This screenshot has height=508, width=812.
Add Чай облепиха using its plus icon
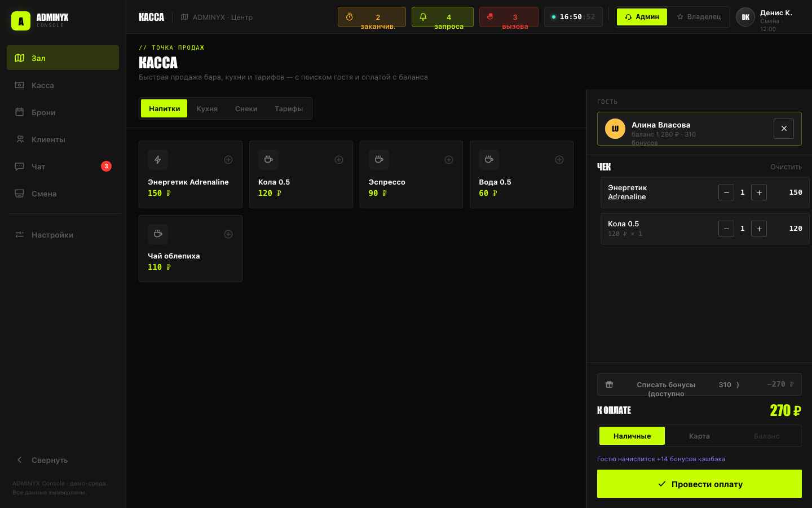click(x=228, y=234)
